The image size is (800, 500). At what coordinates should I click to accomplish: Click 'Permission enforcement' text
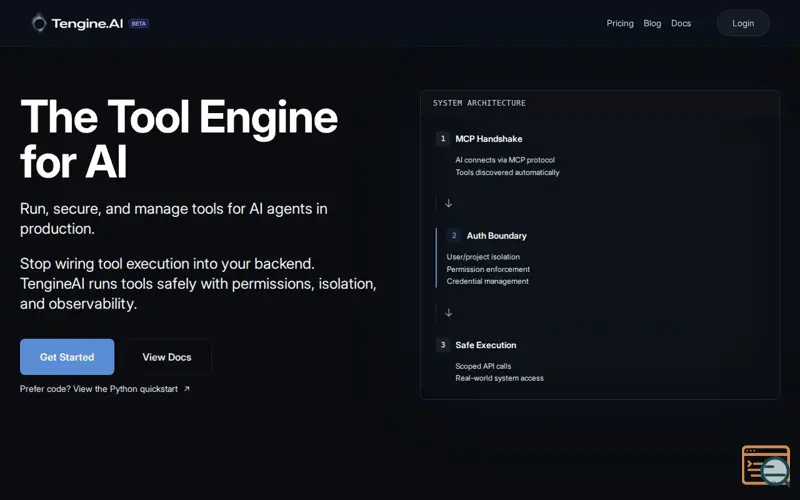tap(488, 269)
